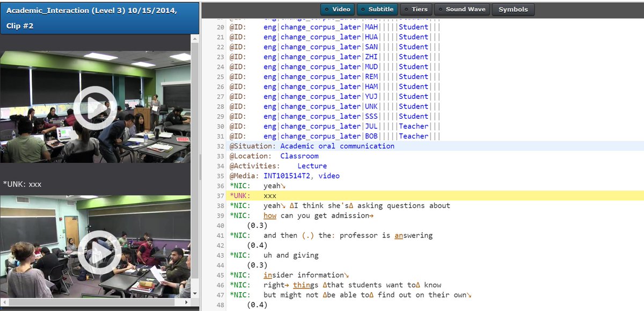Open the Symbols panel
Viewport: 644px width, 311px height.
point(513,9)
